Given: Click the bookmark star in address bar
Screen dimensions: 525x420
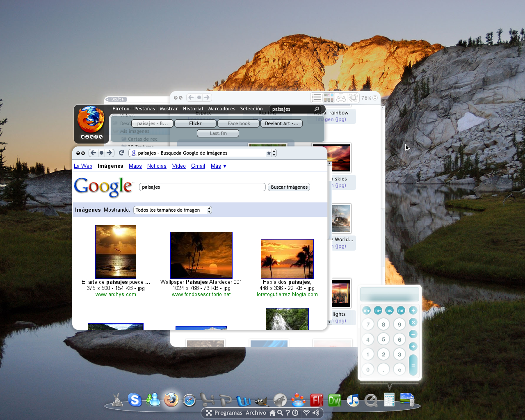Looking at the screenshot, I should pos(269,153).
